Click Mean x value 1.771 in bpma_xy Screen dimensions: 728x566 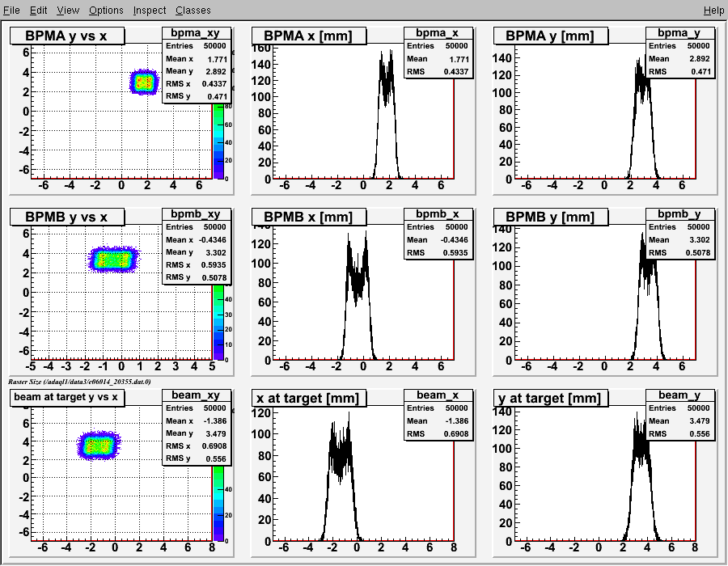pos(218,59)
